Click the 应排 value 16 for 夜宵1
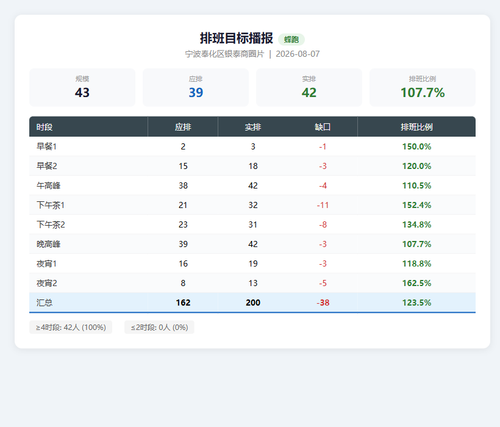500x427 pixels. click(x=183, y=264)
